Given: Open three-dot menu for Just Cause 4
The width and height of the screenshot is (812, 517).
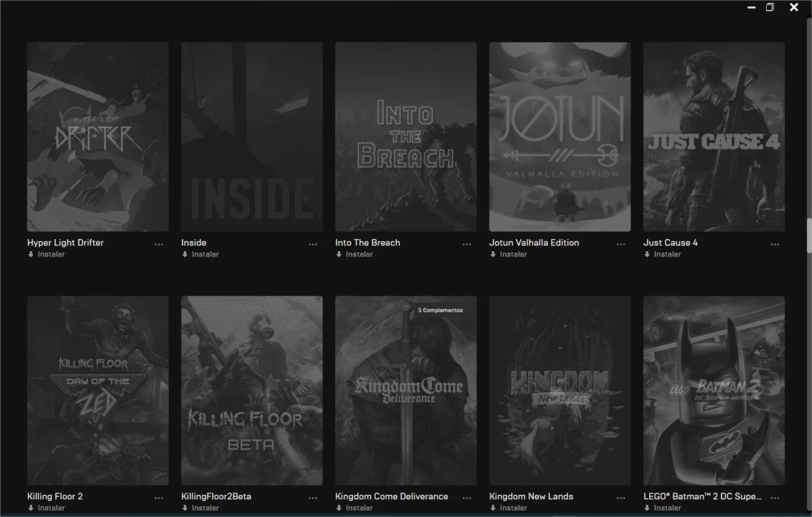Looking at the screenshot, I should 775,245.
